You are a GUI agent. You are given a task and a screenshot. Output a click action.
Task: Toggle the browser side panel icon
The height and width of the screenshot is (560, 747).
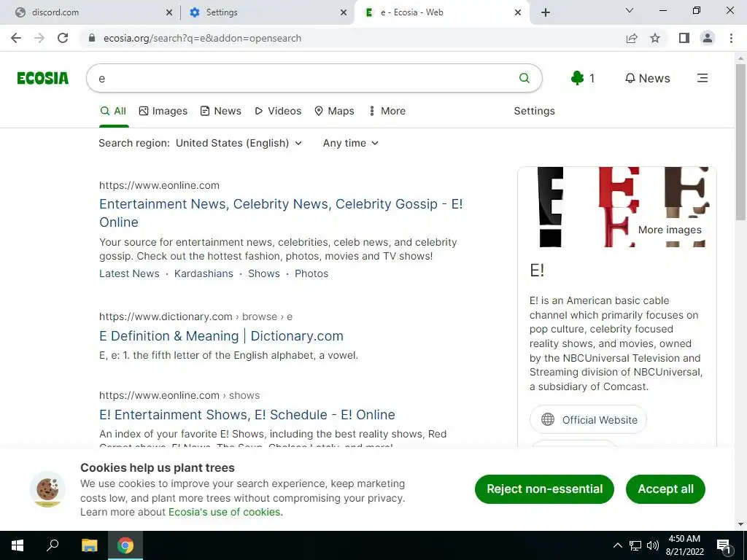click(x=684, y=38)
